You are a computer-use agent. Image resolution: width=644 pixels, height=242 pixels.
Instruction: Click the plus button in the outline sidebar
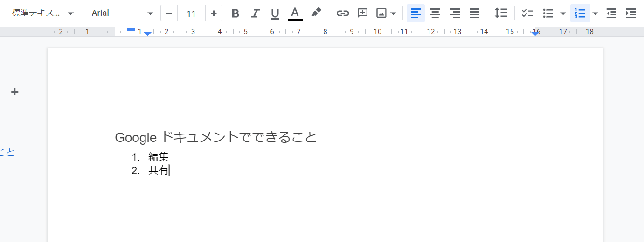click(x=15, y=92)
